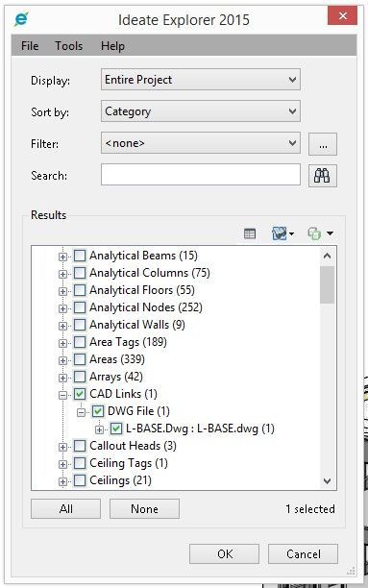
Task: Select the Analytical Nodes (252) row text
Action: click(146, 307)
